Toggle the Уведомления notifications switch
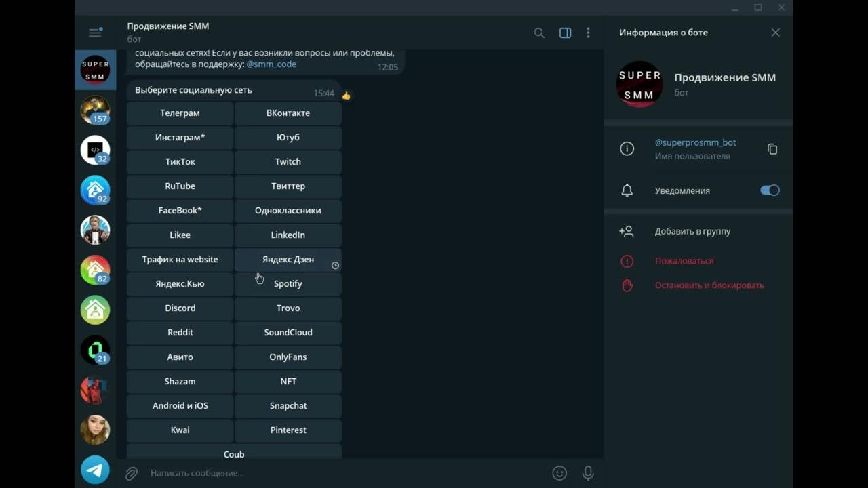The image size is (868, 488). pos(770,190)
